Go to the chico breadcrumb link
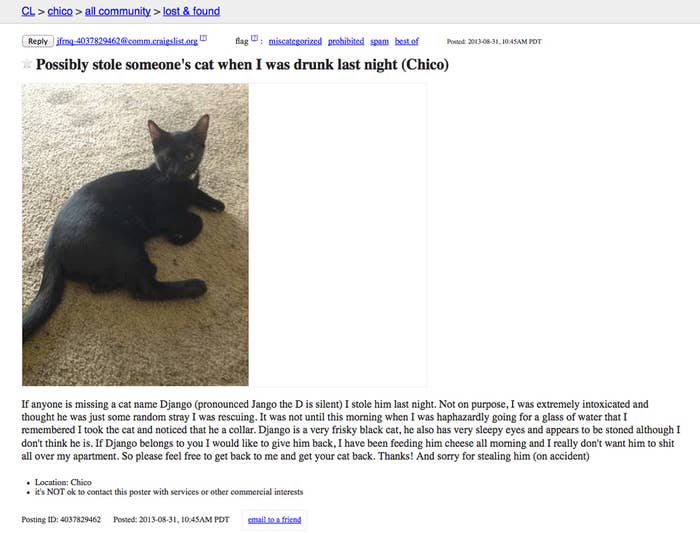Screen dimensions: 700x533 pyautogui.click(x=60, y=11)
